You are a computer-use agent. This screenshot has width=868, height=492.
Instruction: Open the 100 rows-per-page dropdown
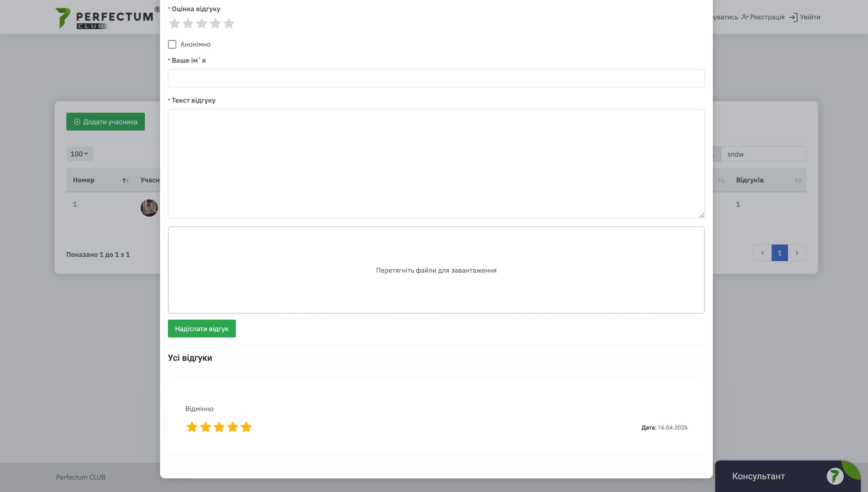tap(79, 154)
